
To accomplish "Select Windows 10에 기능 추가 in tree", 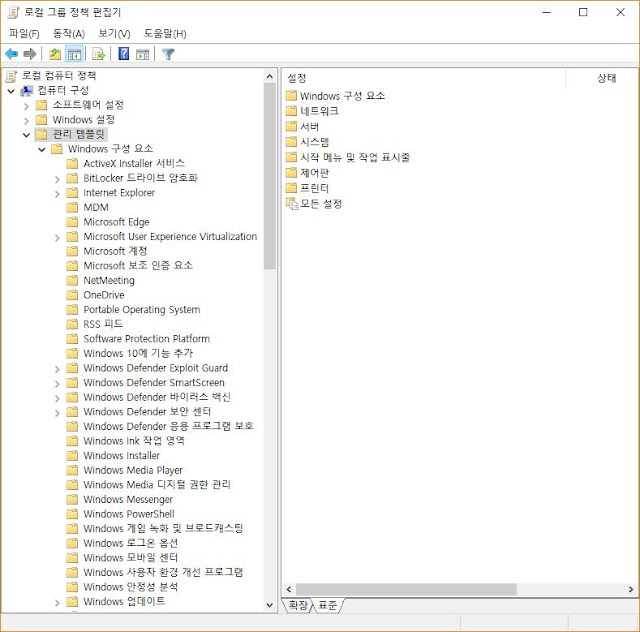I will (x=138, y=353).
